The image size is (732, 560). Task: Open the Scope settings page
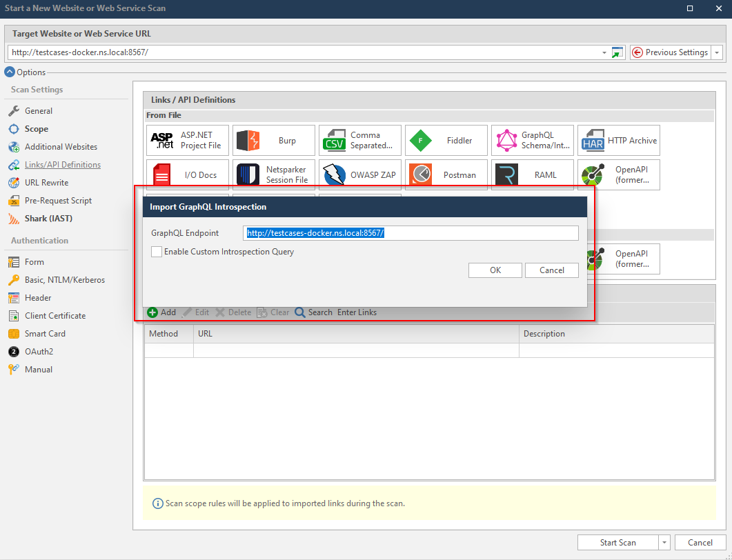36,129
